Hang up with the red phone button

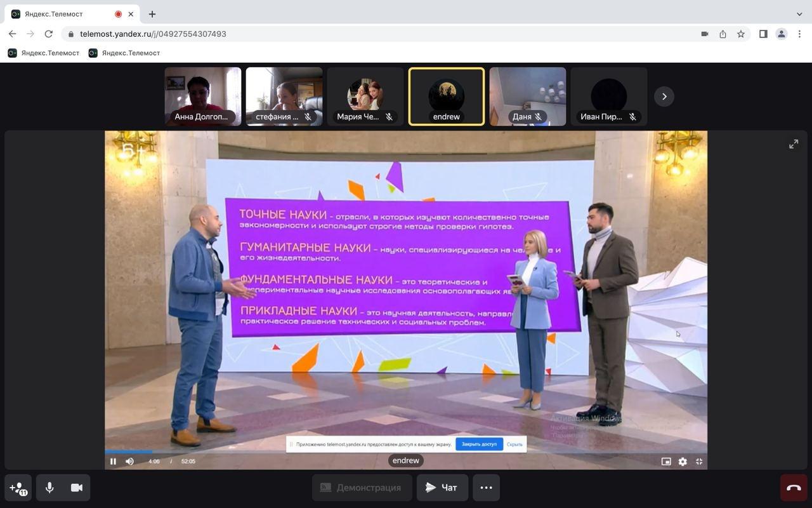(794, 488)
